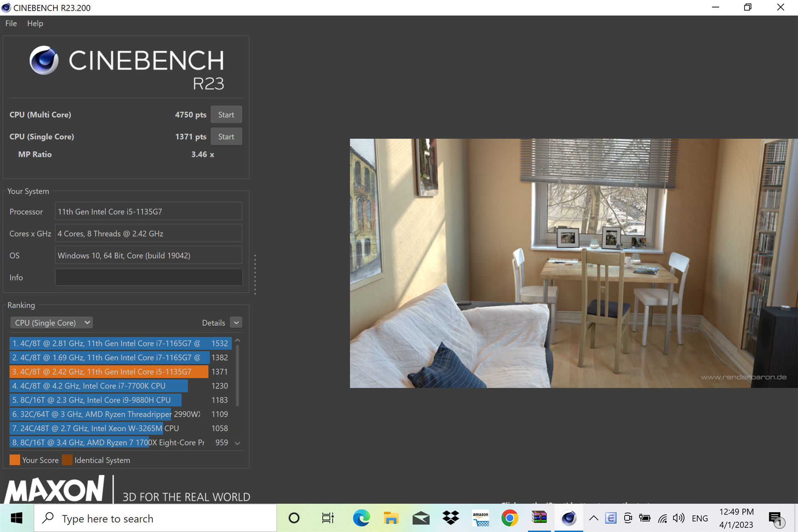798x532 pixels.
Task: Click the Cinebench logo sphere icon
Action: pyautogui.click(x=44, y=60)
